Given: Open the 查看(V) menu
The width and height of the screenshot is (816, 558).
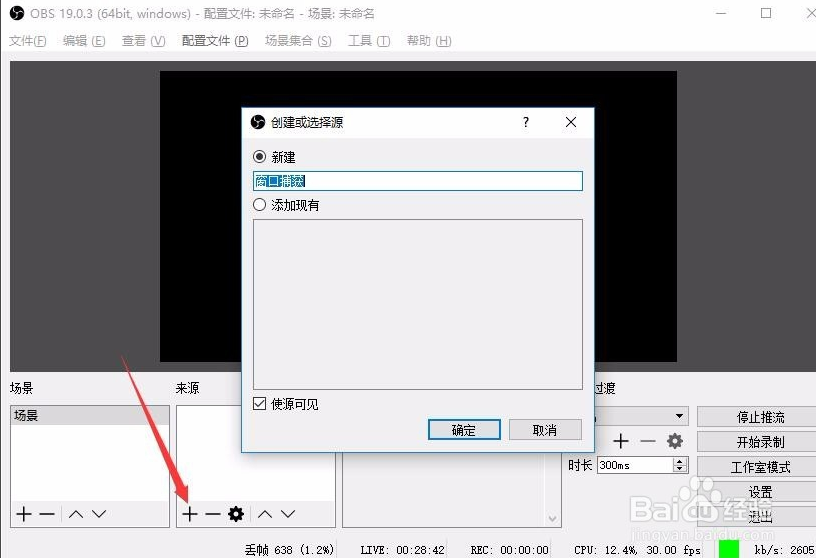Looking at the screenshot, I should tap(143, 41).
